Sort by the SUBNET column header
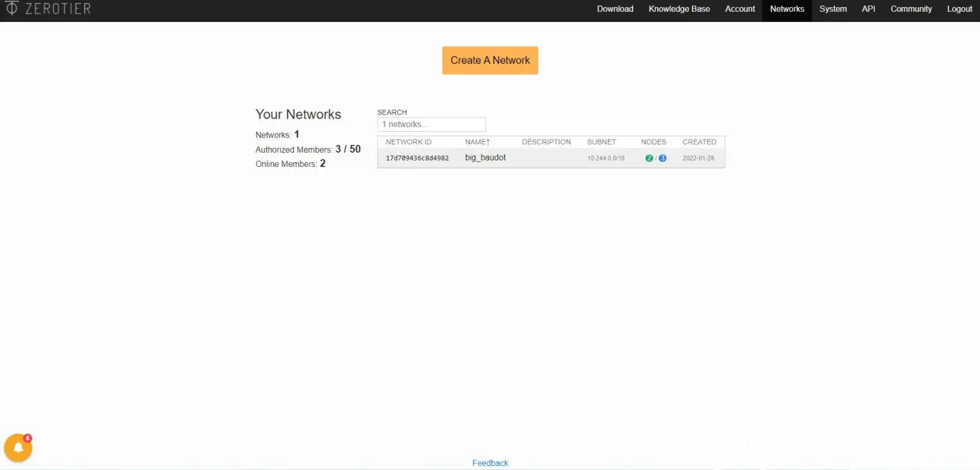The height and width of the screenshot is (470, 980). click(x=602, y=142)
